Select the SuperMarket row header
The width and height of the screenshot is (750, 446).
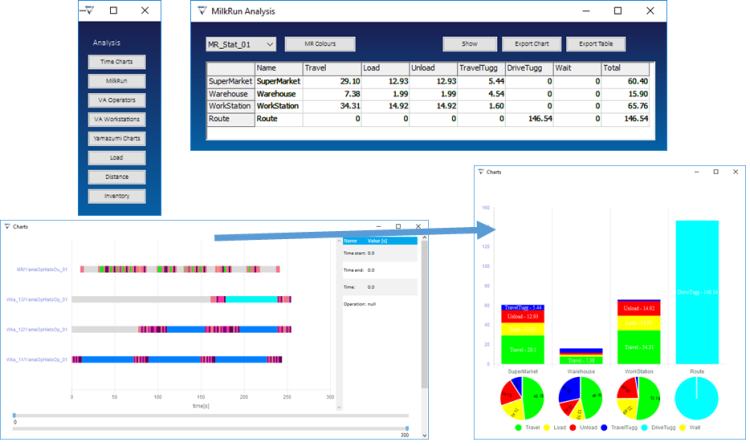[x=231, y=82]
